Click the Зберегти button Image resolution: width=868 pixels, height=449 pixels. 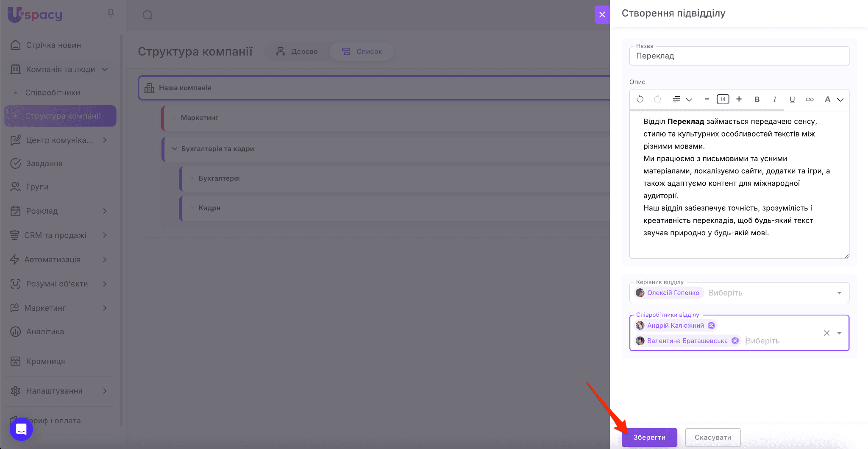[x=649, y=437]
